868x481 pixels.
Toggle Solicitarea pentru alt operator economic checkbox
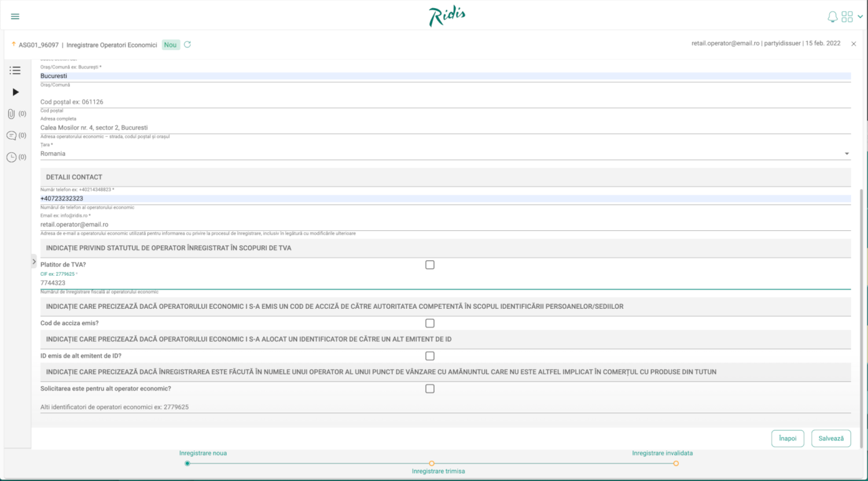(x=430, y=389)
